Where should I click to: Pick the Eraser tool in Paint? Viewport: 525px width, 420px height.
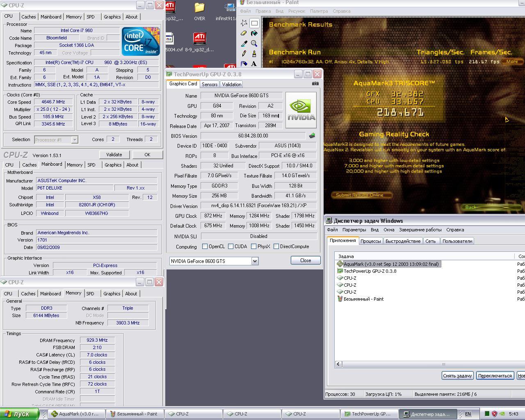(x=244, y=33)
